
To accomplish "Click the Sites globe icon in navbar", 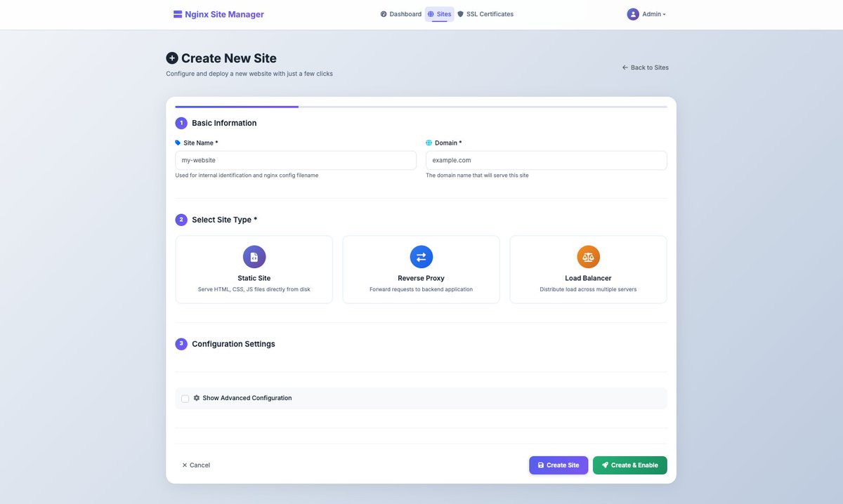I will [431, 14].
